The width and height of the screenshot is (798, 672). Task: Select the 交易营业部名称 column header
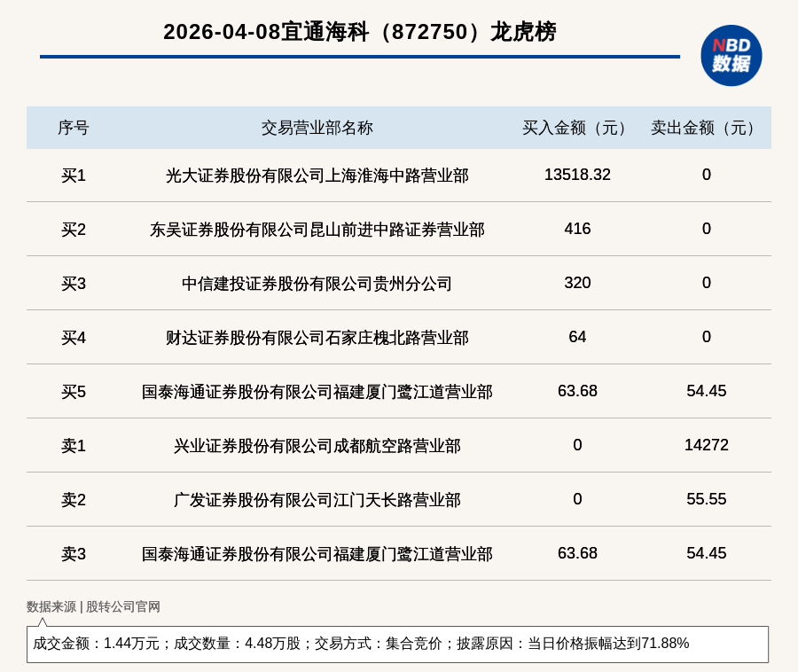coord(317,128)
